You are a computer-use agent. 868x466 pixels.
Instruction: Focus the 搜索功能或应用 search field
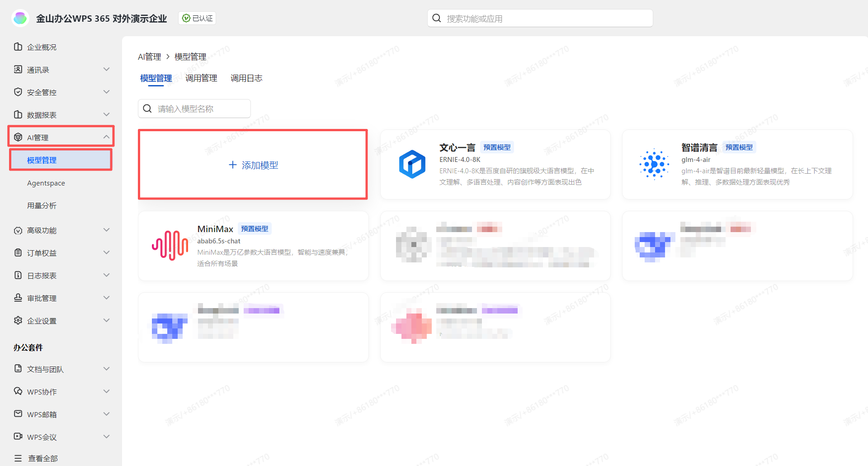pyautogui.click(x=540, y=18)
